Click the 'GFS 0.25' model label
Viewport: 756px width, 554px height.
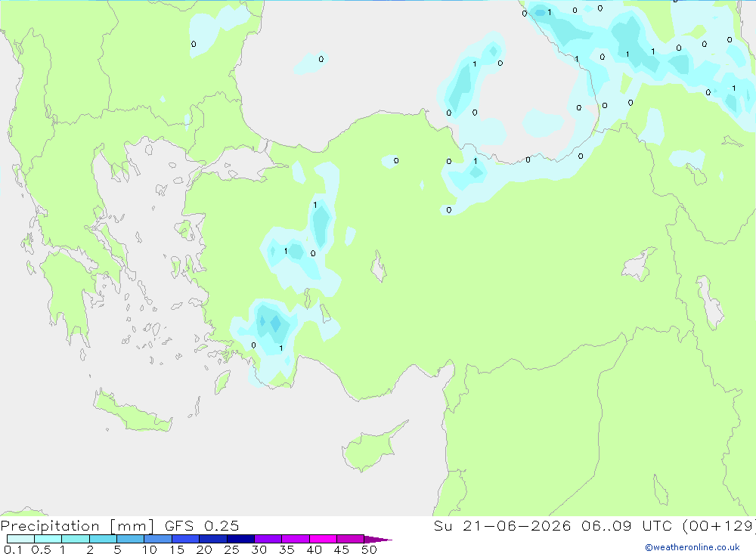point(202,526)
